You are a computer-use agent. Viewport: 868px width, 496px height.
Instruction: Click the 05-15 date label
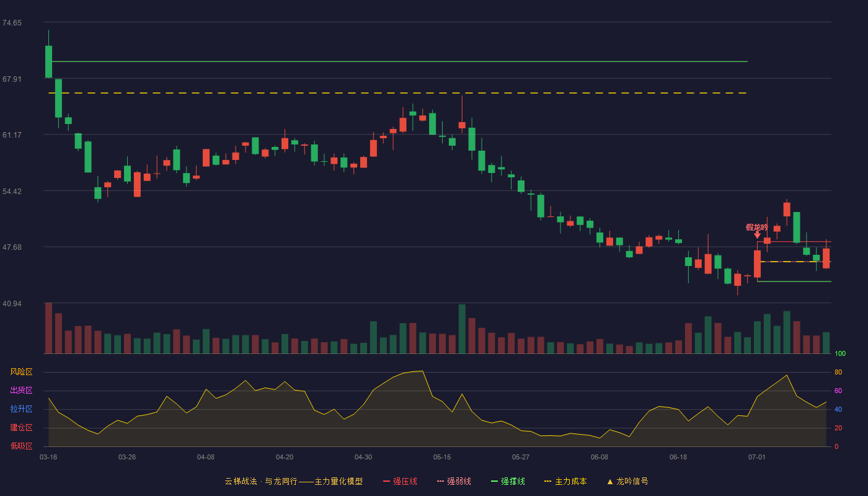click(x=442, y=457)
